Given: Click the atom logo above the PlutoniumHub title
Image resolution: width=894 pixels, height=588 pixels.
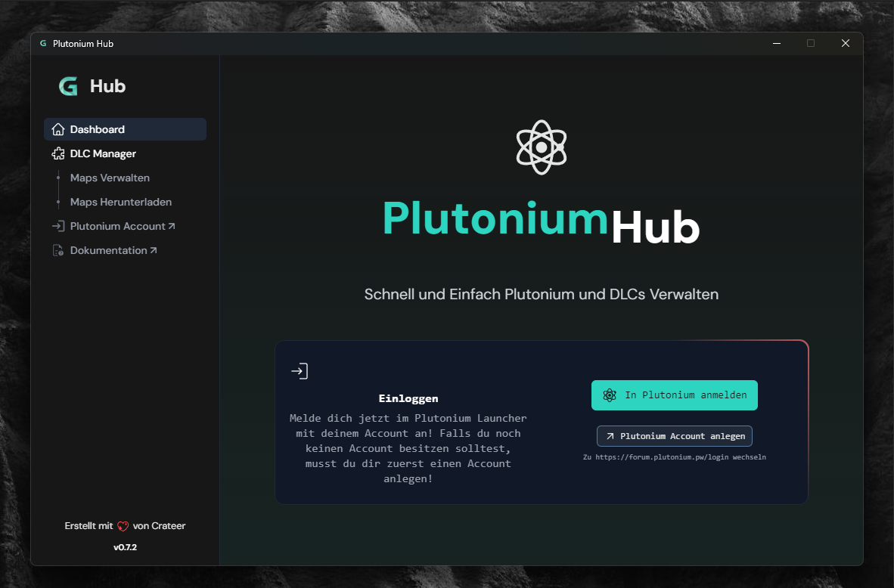Looking at the screenshot, I should [x=542, y=147].
